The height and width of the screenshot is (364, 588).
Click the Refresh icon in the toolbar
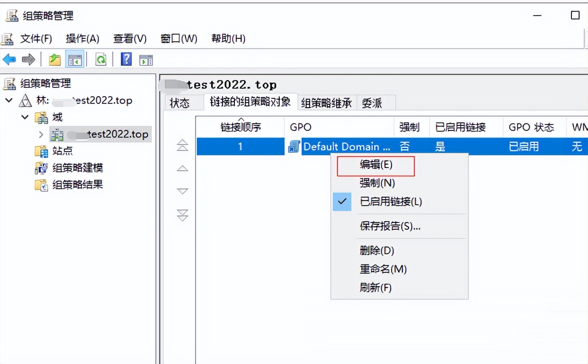click(x=101, y=59)
